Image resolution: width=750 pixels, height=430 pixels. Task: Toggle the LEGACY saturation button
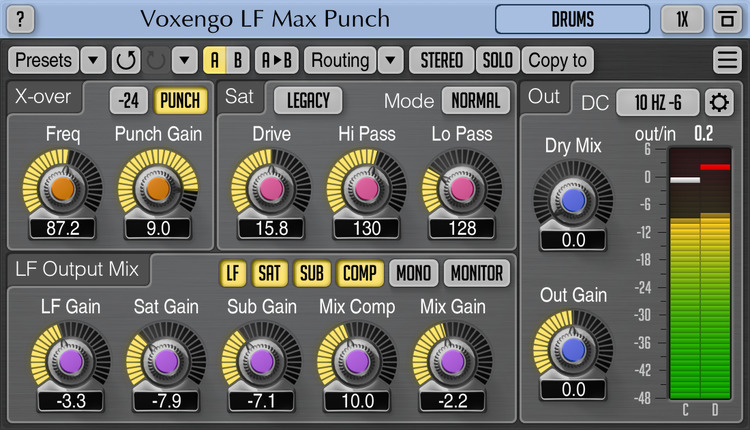pos(308,100)
